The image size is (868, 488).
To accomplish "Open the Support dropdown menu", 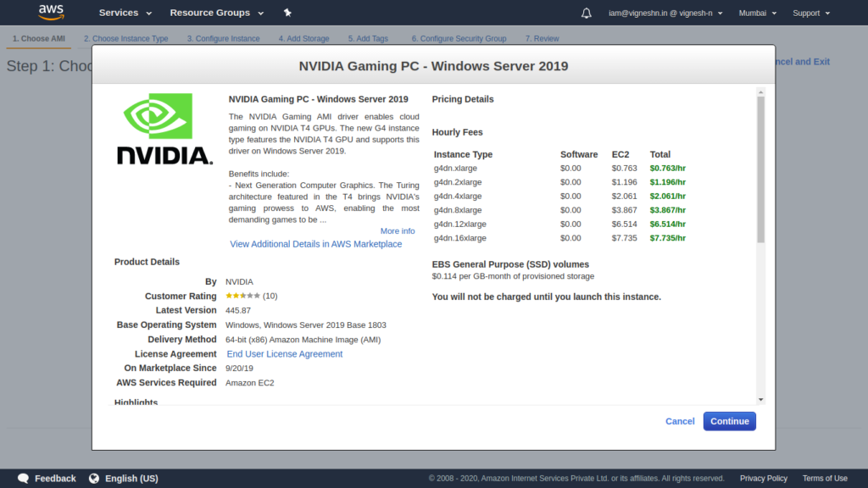I will (811, 13).
